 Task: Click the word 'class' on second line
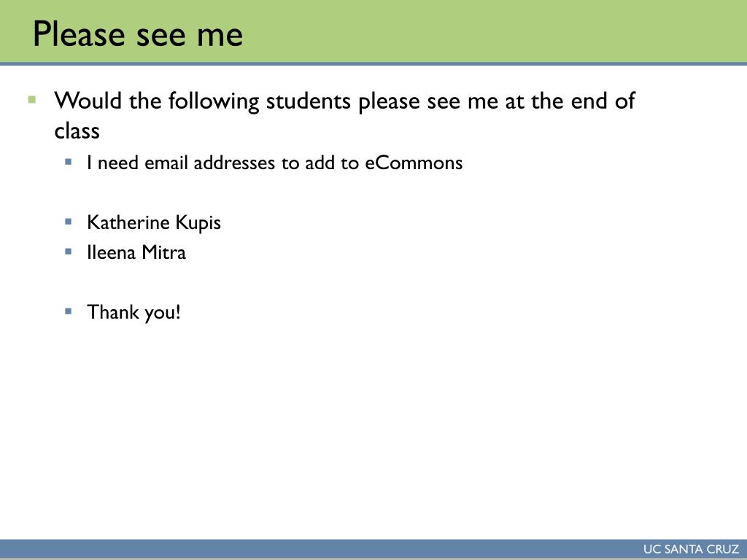pos(77,131)
